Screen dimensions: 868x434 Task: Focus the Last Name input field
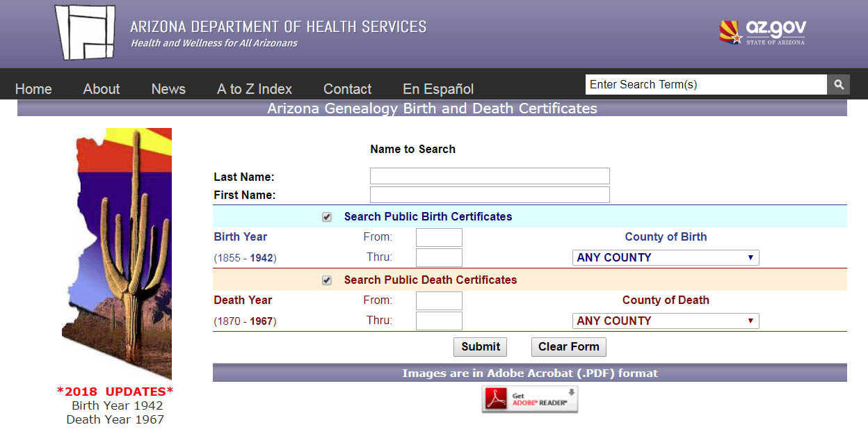490,176
